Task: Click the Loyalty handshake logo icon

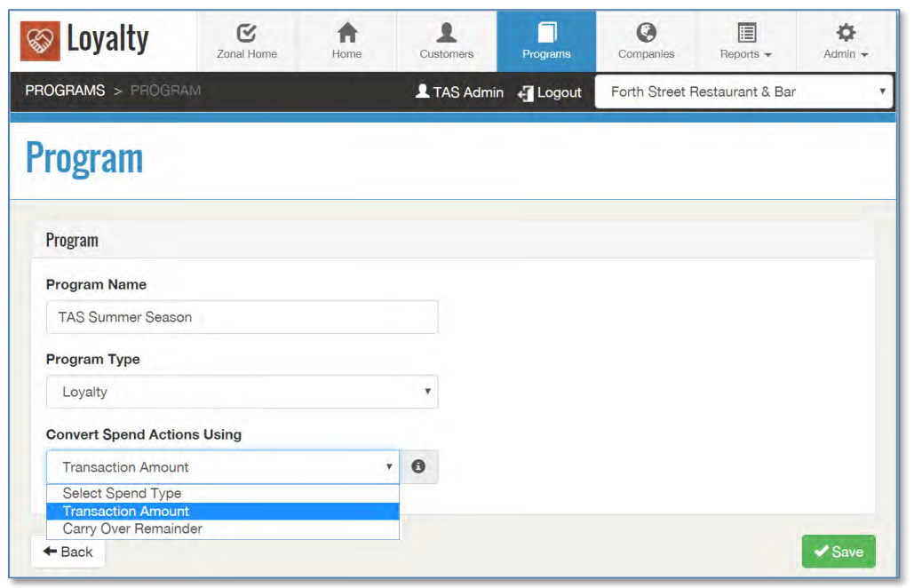Action: (40, 41)
